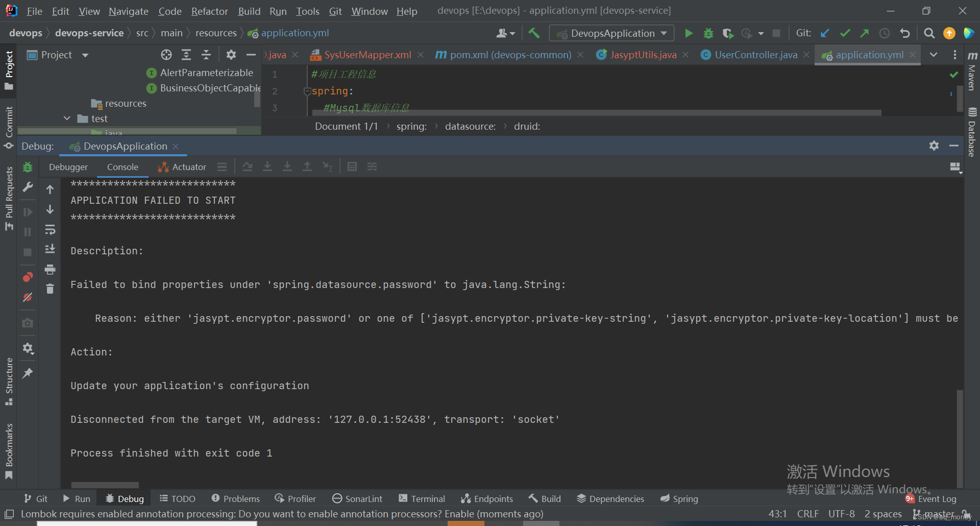Open editor tabs more options menu
Viewport: 980px width, 526px height.
[954, 55]
